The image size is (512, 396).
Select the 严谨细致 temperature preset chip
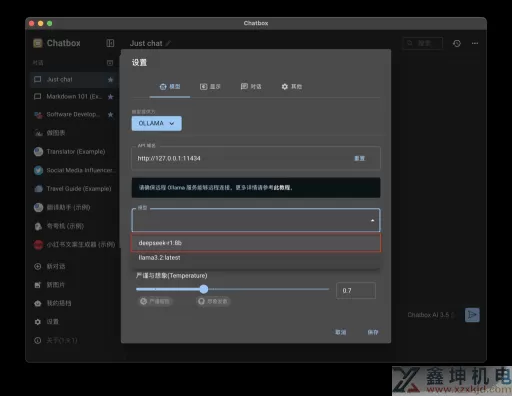tap(155, 301)
